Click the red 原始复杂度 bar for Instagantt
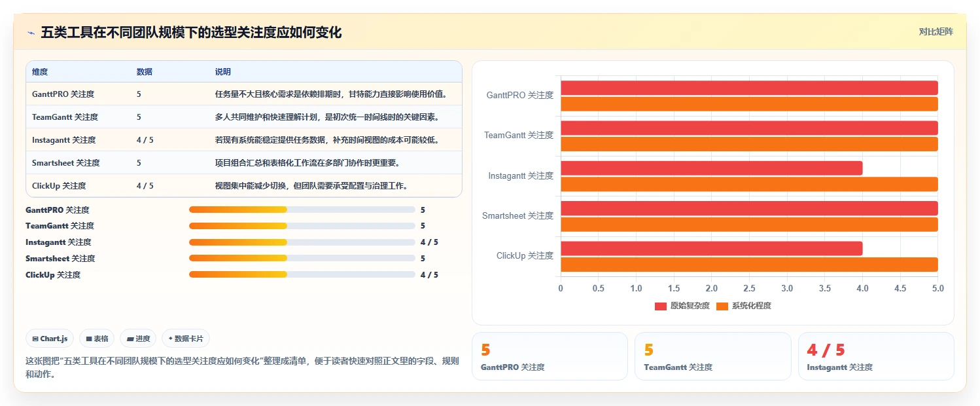The height and width of the screenshot is (406, 980). pos(711,168)
